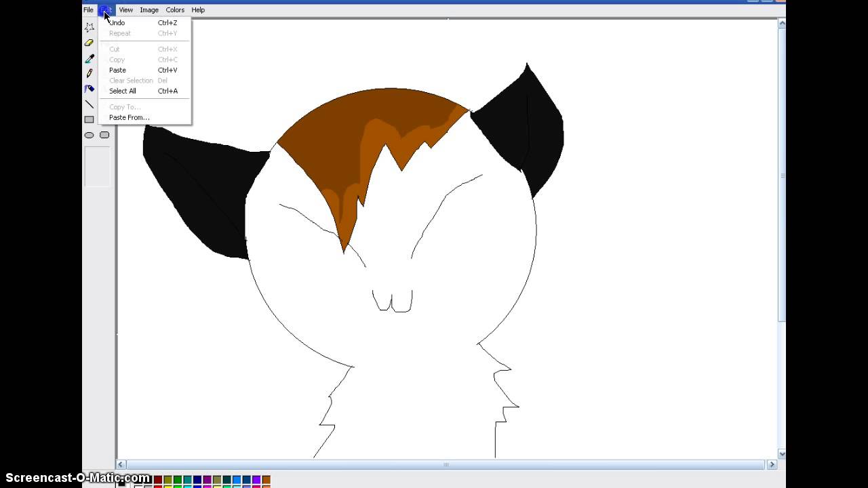Viewport: 868px width, 488px height.
Task: Select the Pencil tool
Action: tap(89, 73)
